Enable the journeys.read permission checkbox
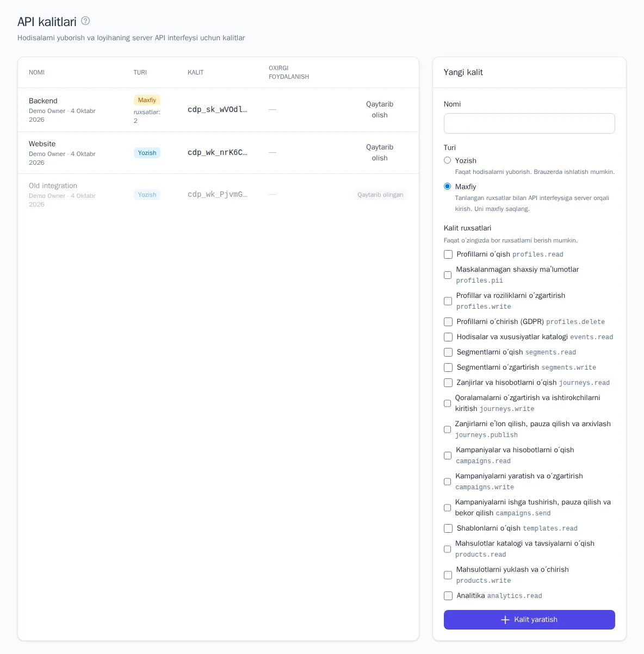Image resolution: width=644 pixels, height=654 pixels. (448, 383)
